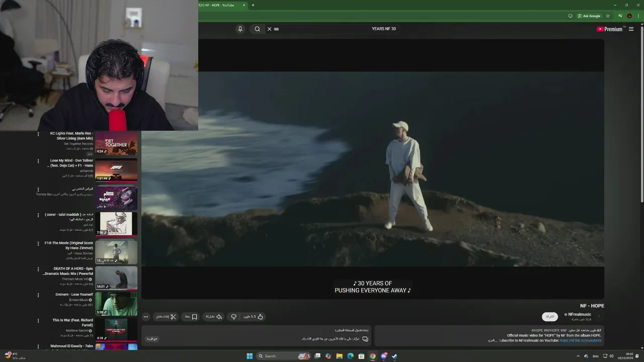The width and height of the screenshot is (644, 362).
Task: Open options menu for Lose My Mind video
Action: click(x=38, y=161)
